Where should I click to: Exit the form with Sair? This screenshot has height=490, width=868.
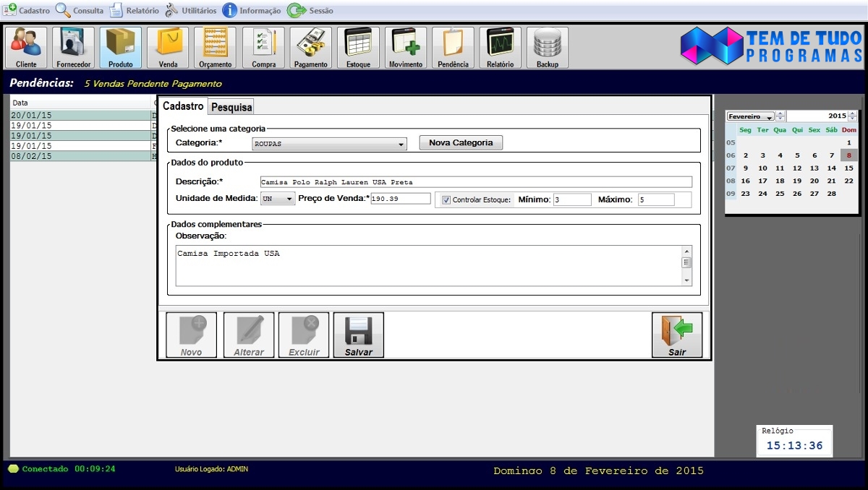pos(677,335)
